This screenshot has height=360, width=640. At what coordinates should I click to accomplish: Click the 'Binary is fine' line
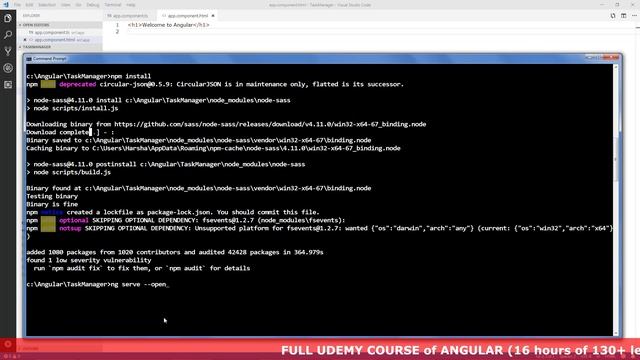[52, 204]
